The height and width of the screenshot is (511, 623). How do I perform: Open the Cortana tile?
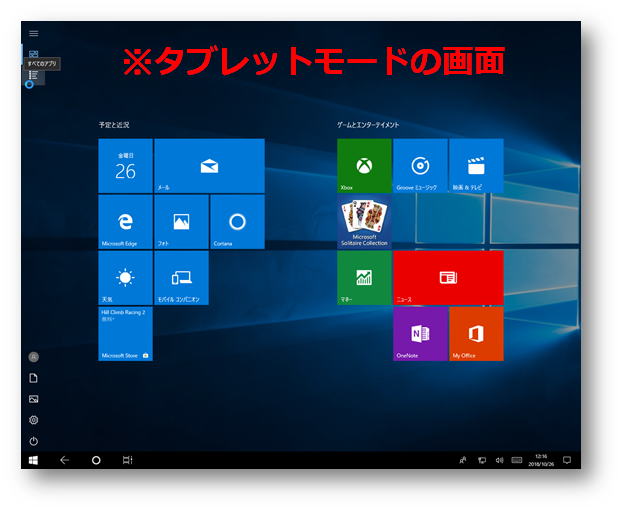237,222
